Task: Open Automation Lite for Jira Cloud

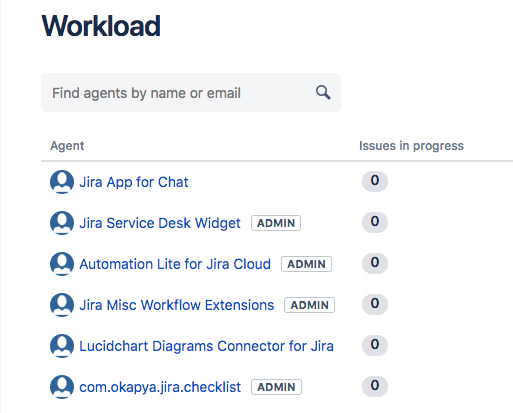Action: [175, 264]
